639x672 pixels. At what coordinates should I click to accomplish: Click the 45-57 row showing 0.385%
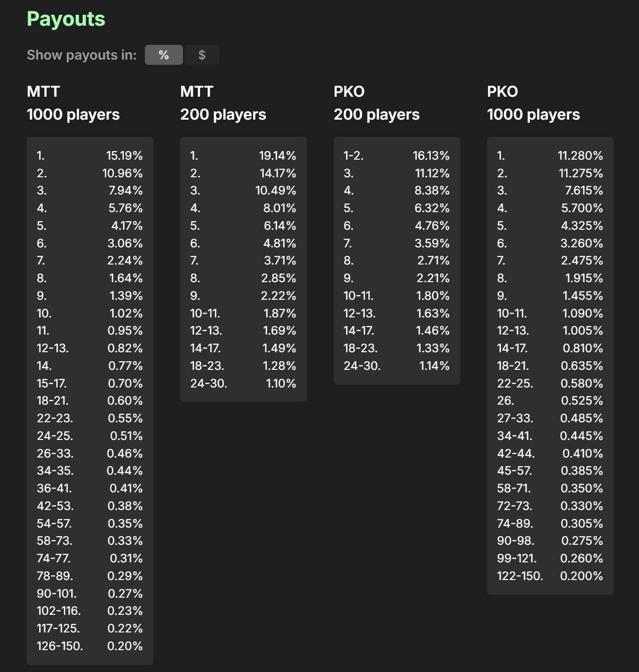click(x=550, y=471)
